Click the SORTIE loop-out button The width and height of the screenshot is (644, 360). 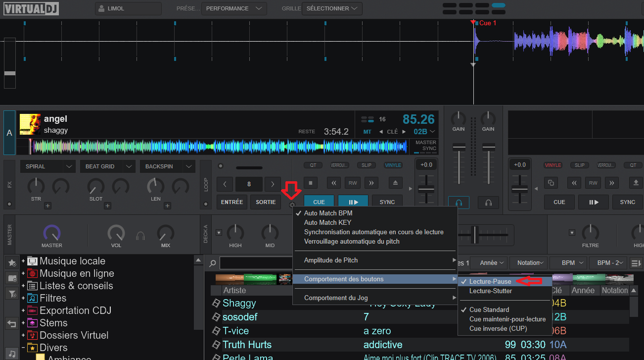(x=266, y=202)
